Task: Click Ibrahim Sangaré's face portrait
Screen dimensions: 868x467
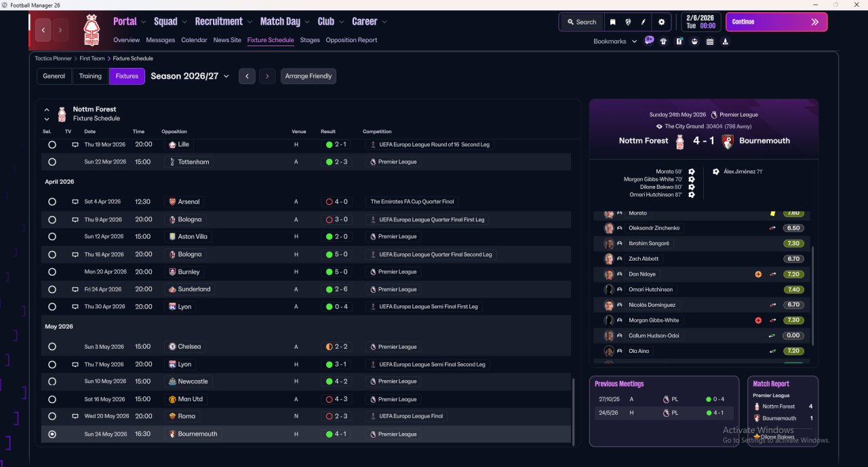Action: (x=609, y=244)
